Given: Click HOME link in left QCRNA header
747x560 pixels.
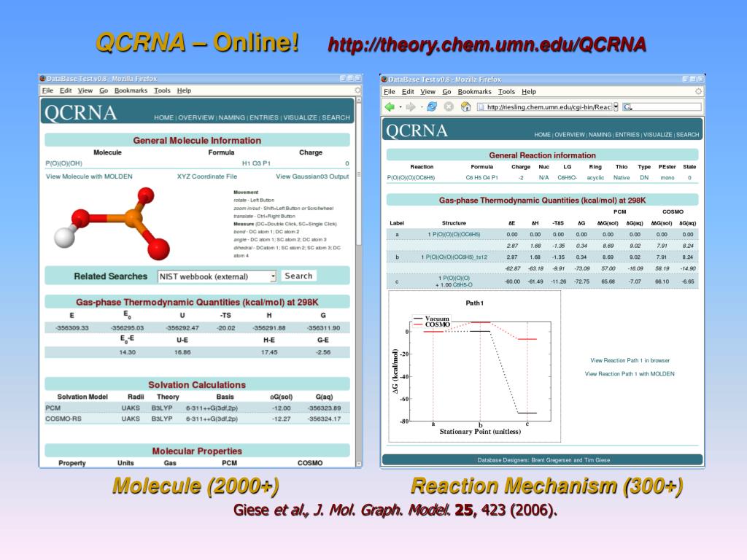Looking at the screenshot, I should coord(163,117).
